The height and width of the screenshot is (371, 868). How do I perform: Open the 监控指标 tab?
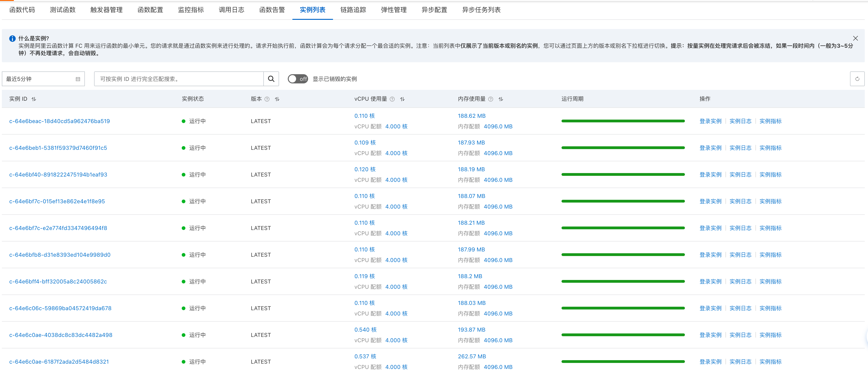click(x=191, y=10)
